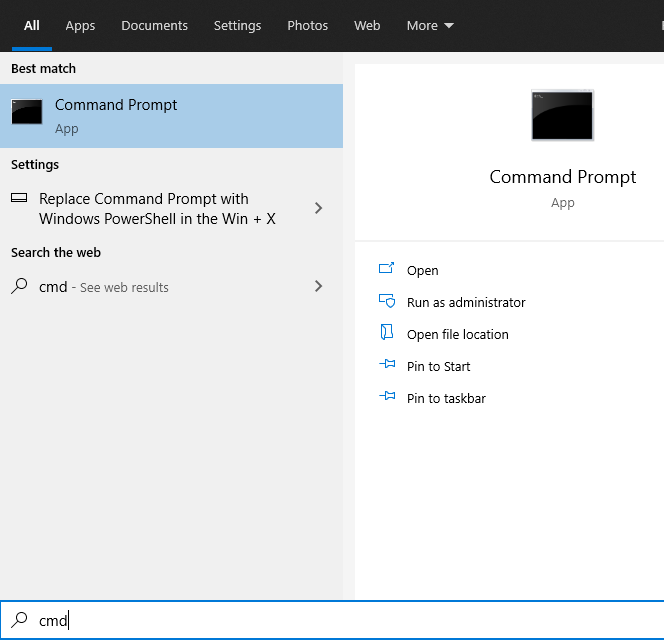The image size is (664, 640).
Task: Switch to the Apps filter tab
Action: click(x=80, y=26)
